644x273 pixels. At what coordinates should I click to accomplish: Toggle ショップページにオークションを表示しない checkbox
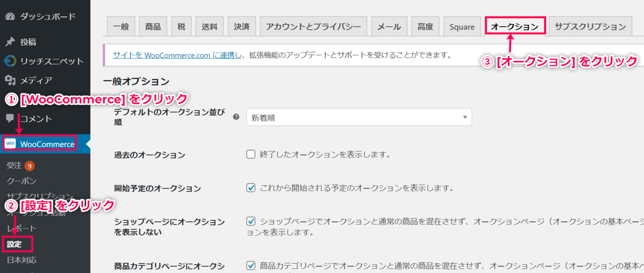coord(251,221)
